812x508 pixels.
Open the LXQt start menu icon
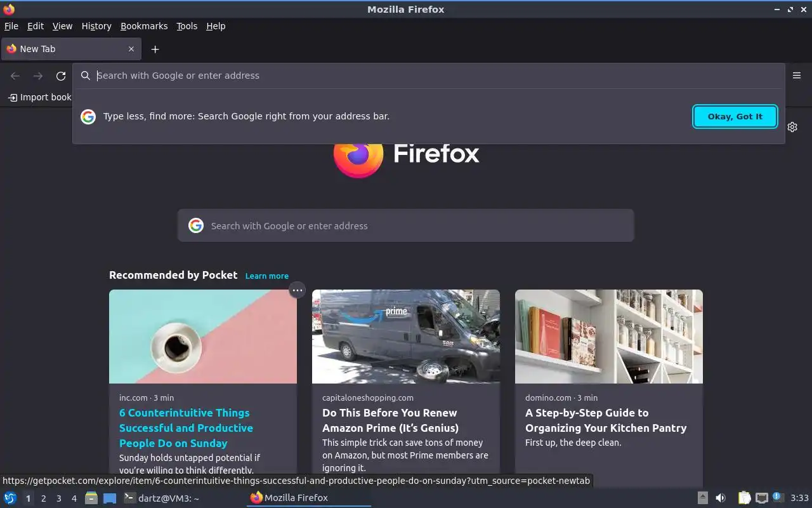(10, 498)
